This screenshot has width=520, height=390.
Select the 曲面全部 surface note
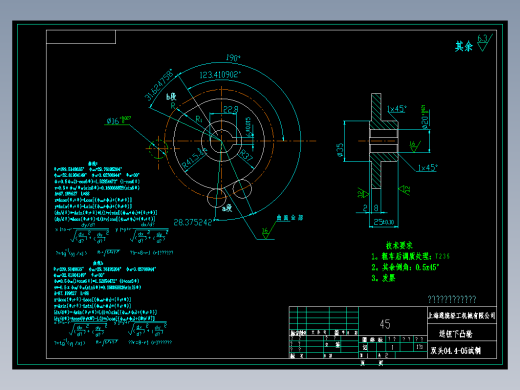click(290, 218)
